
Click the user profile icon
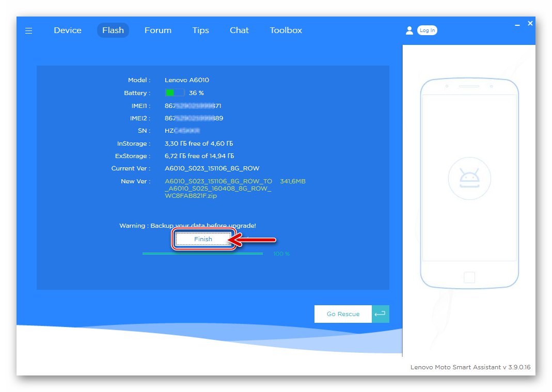409,30
